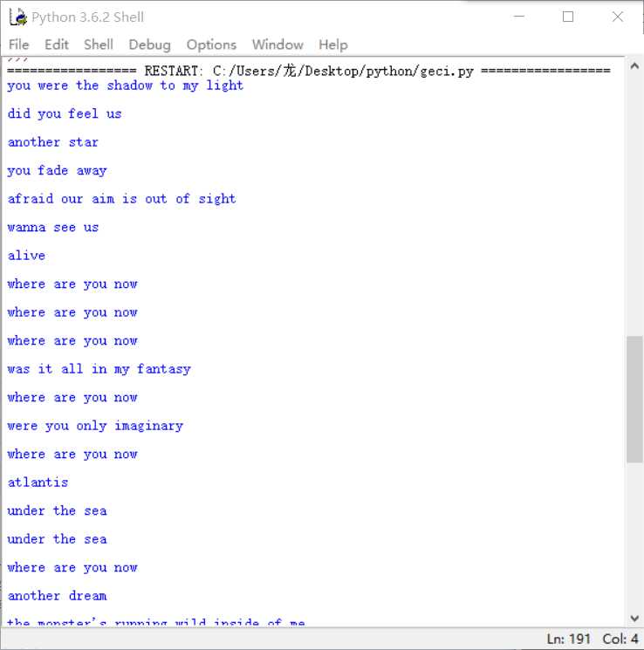Maximize the Python Shell window
Image resolution: width=644 pixels, height=650 pixels.
click(x=568, y=17)
